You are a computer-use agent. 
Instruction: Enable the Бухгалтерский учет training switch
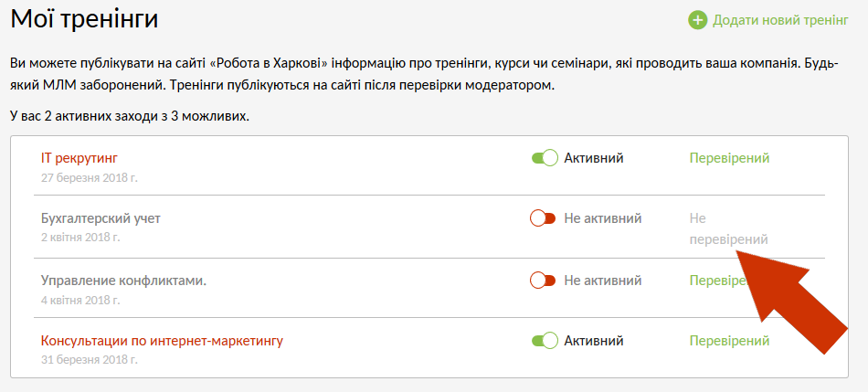pos(543,218)
